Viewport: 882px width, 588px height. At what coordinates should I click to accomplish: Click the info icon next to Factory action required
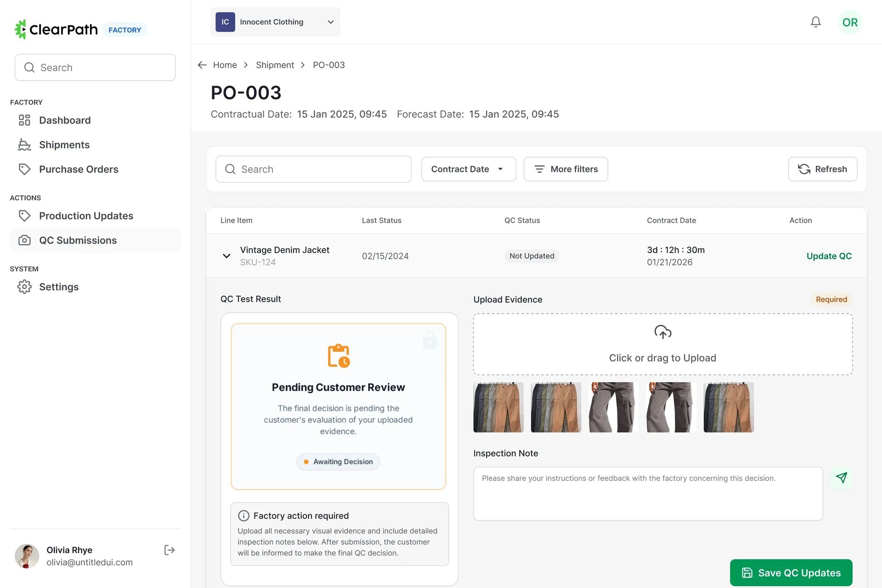tap(243, 516)
